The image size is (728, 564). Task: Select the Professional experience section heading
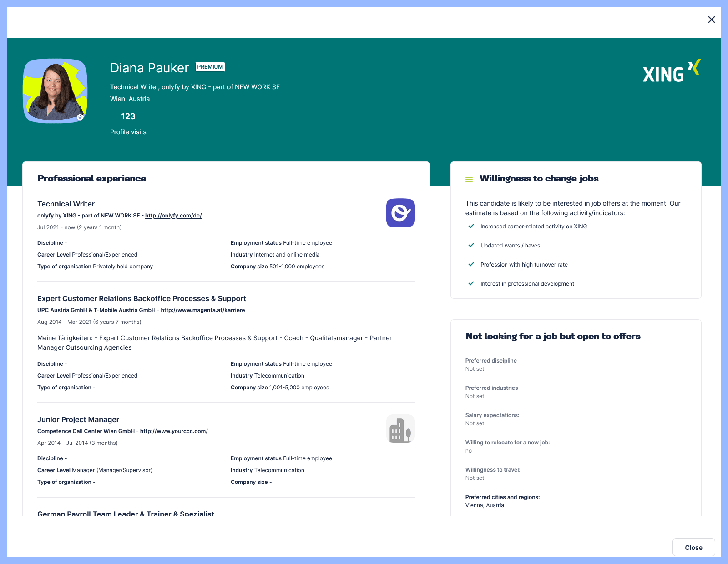point(91,179)
